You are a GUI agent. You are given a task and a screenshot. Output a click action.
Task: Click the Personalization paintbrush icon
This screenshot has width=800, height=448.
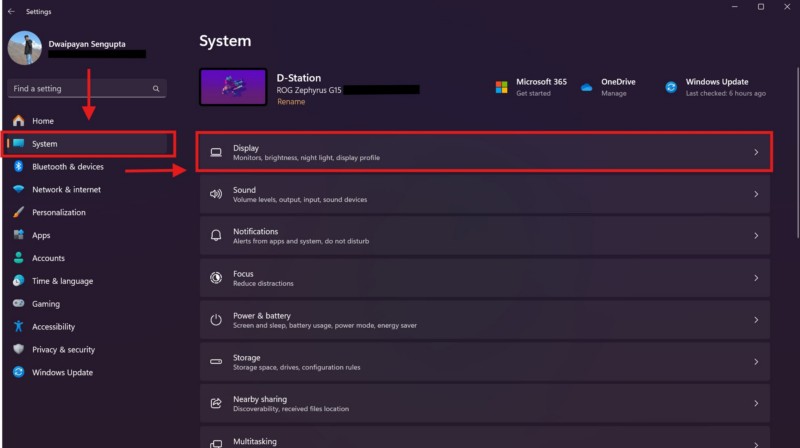click(x=18, y=212)
